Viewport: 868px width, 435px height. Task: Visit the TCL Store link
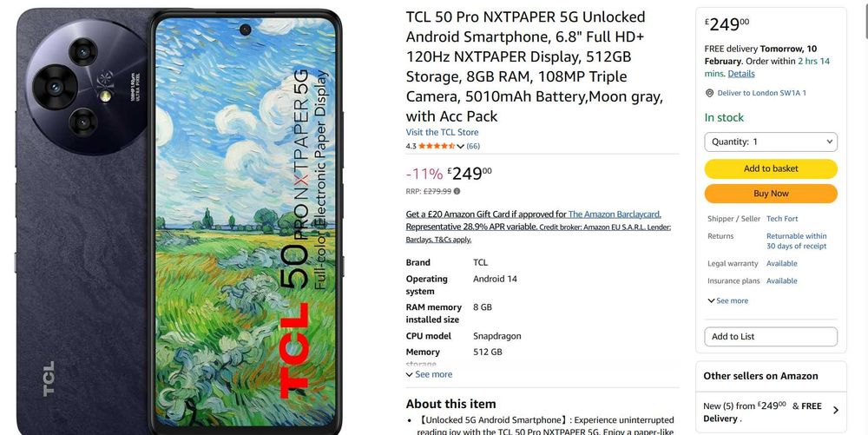pos(442,132)
